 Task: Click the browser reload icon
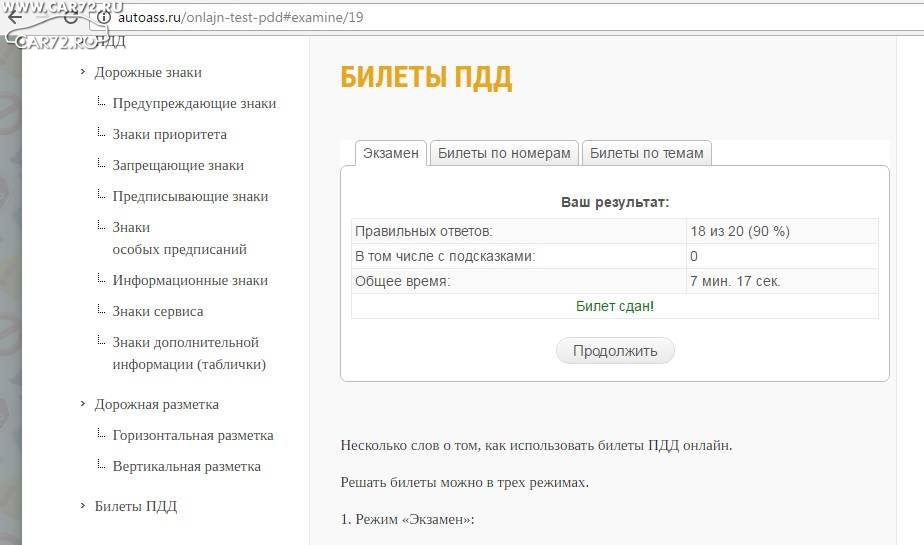71,17
